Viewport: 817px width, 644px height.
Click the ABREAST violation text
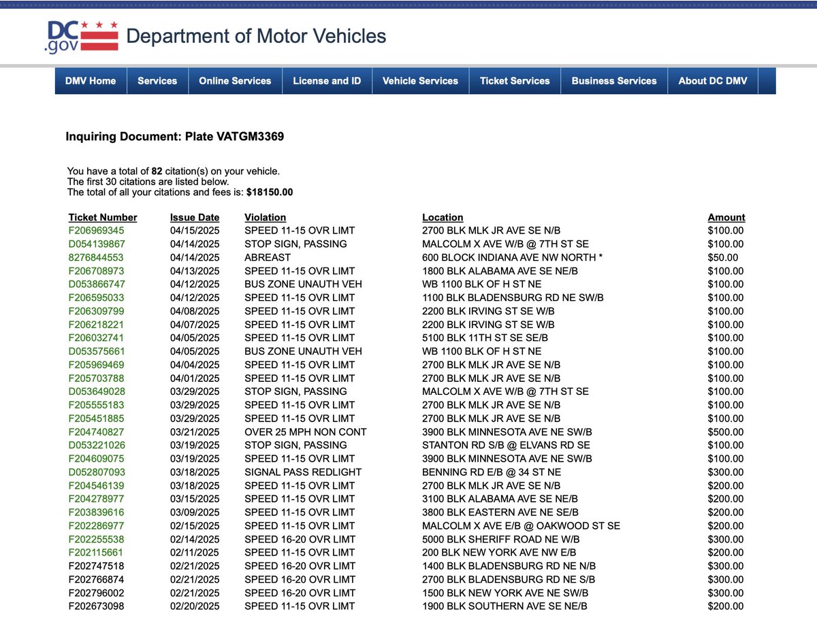point(268,257)
